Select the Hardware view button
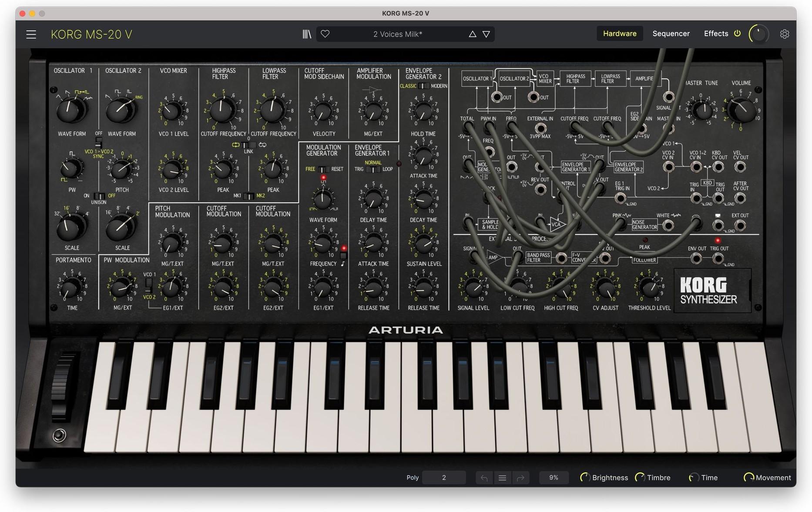Image resolution: width=812 pixels, height=512 pixels. pyautogui.click(x=620, y=33)
